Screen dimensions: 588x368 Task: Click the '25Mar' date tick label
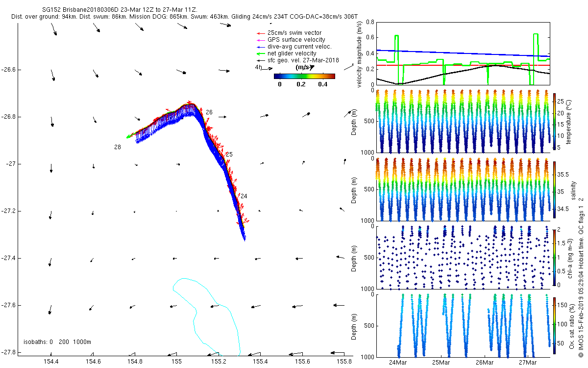coord(441,362)
